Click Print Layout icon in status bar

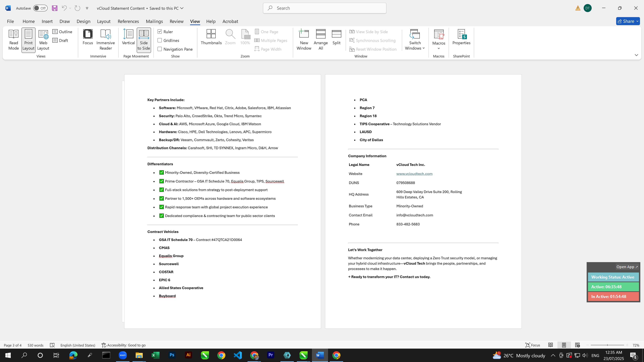click(564, 345)
